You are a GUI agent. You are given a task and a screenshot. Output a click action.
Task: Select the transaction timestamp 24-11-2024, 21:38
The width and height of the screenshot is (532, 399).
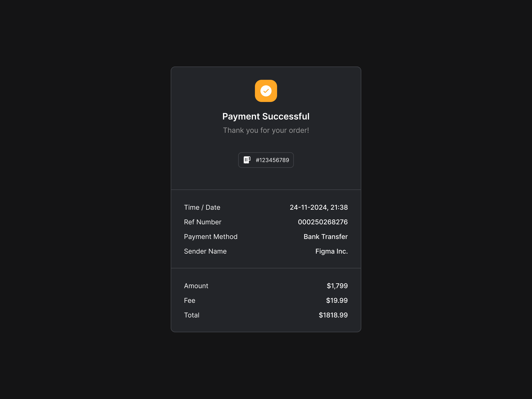[319, 207]
